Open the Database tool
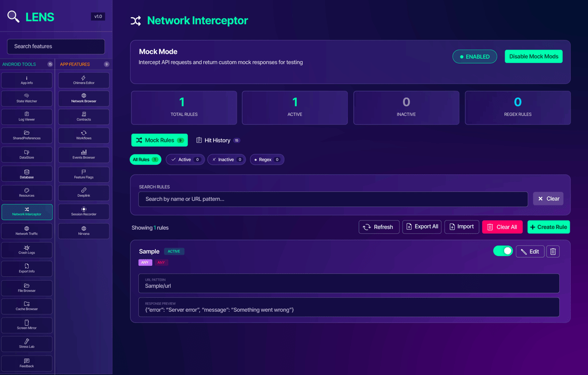588x375 pixels. click(26, 174)
